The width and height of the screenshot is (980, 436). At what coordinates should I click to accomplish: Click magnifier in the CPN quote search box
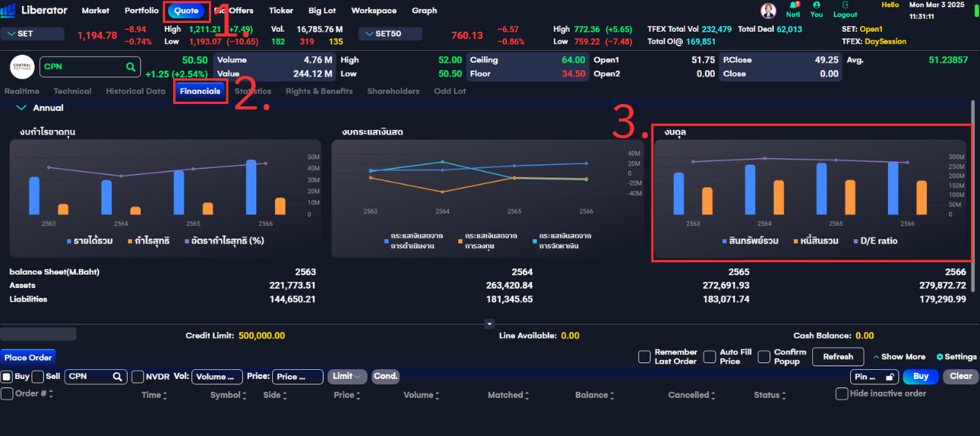coord(131,67)
